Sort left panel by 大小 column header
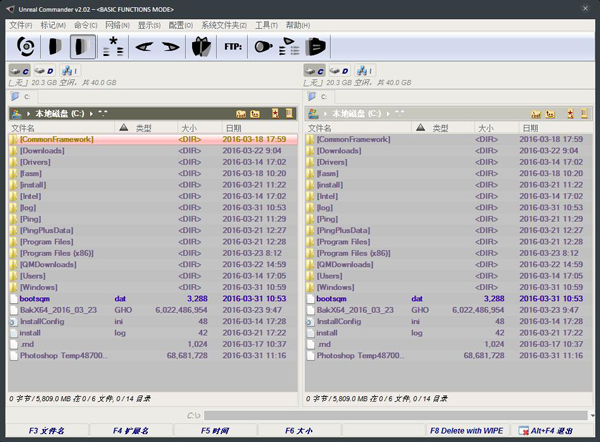The height and width of the screenshot is (442, 600). (200, 128)
